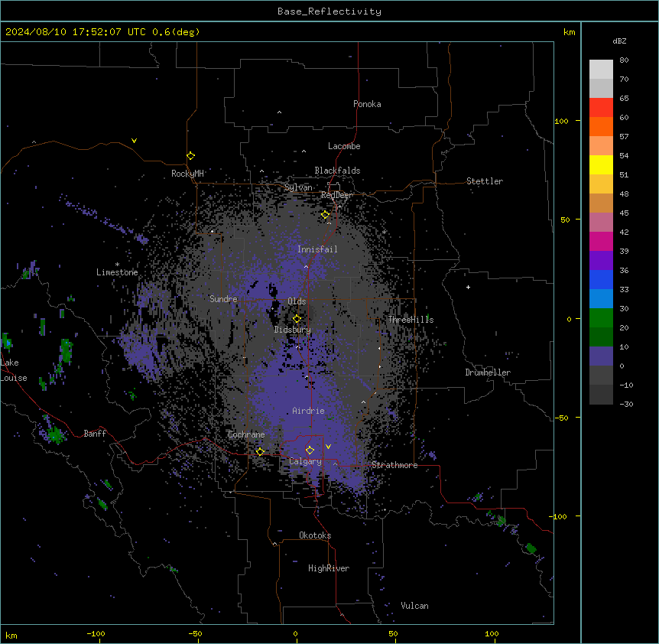
Task: Click the Lacombe city label
Action: click(344, 146)
